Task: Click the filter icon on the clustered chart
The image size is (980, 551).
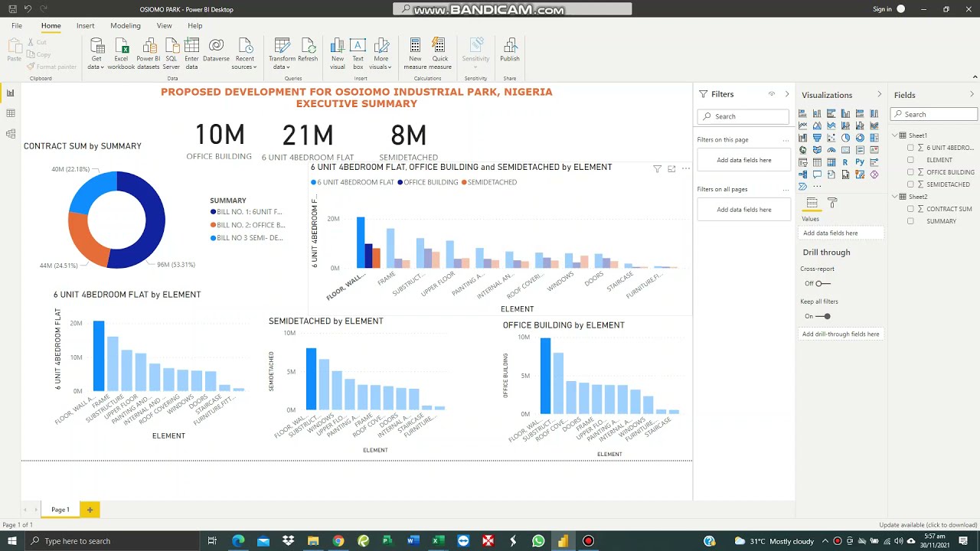Action: tap(657, 169)
